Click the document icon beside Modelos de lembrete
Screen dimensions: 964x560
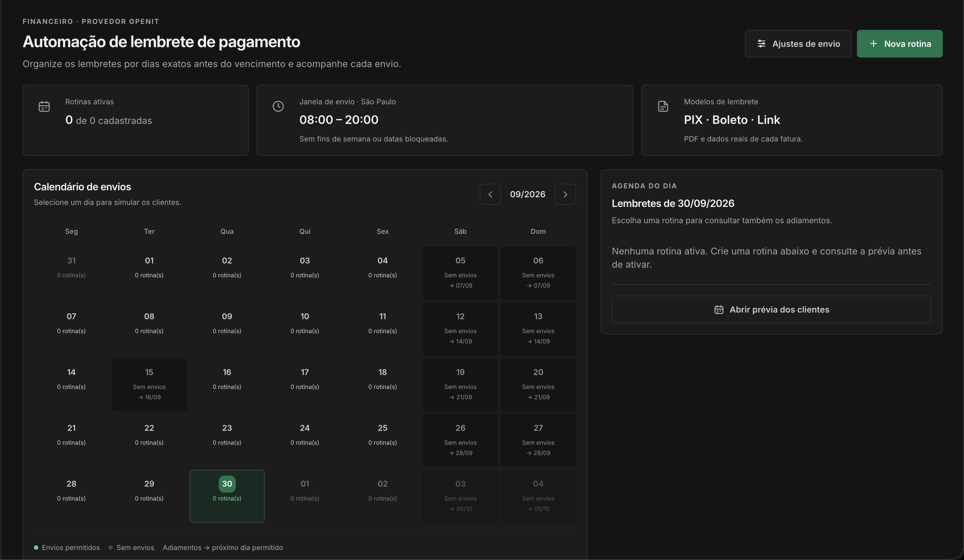(663, 106)
